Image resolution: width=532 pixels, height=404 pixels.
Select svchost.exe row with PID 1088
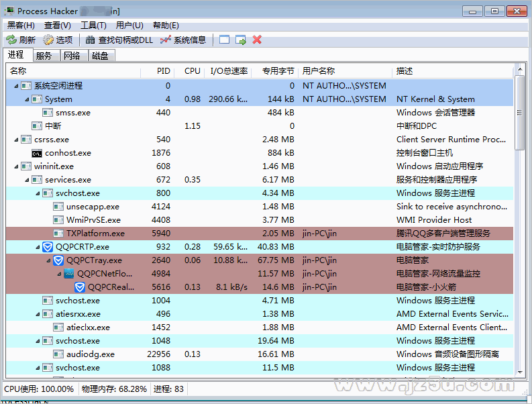(x=260, y=368)
